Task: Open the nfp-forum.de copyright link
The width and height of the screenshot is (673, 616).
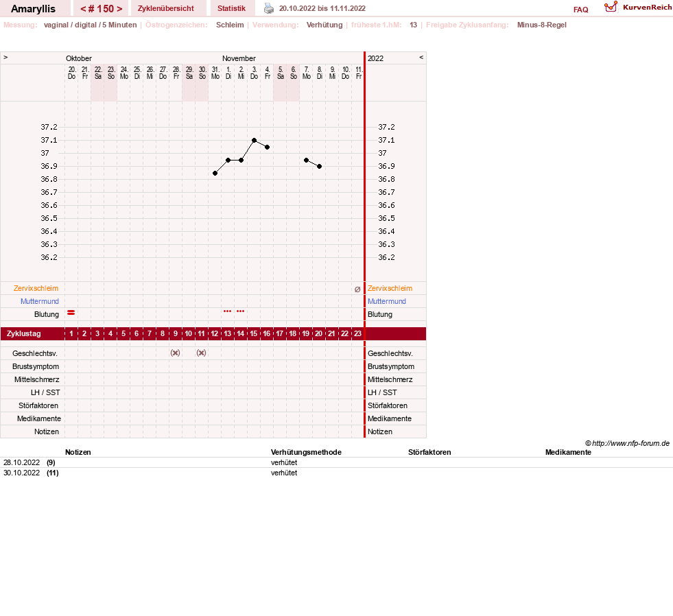Action: click(627, 443)
